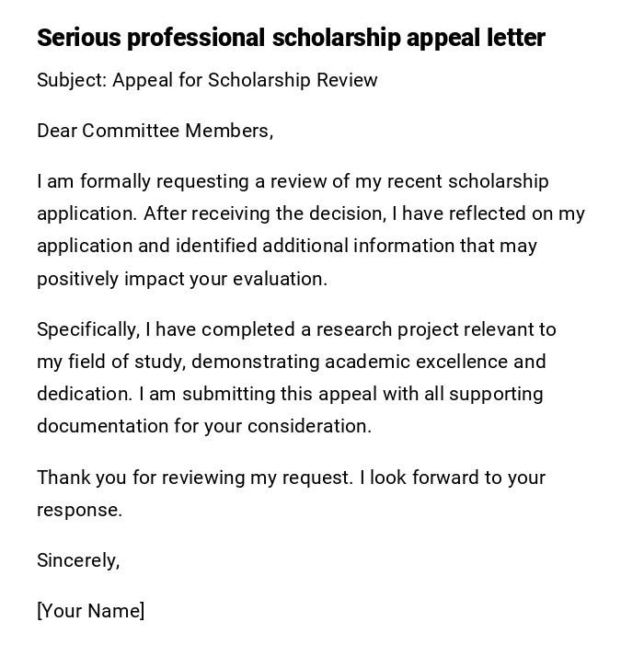The height and width of the screenshot is (668, 644).
Task: Click the line starting 'Specifically, I have completed'
Action: click(296, 329)
